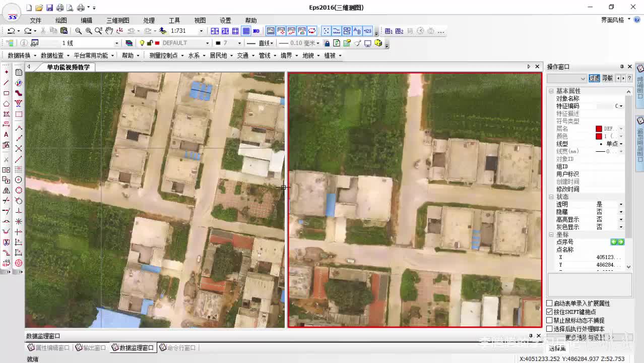Open the 三维测图 menu
Screen dimensions: 644x363
click(117, 20)
